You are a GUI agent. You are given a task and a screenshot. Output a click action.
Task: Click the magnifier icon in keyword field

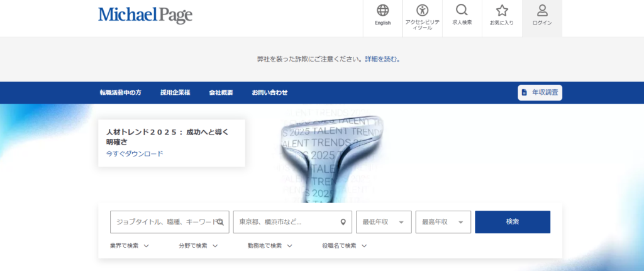tap(220, 222)
